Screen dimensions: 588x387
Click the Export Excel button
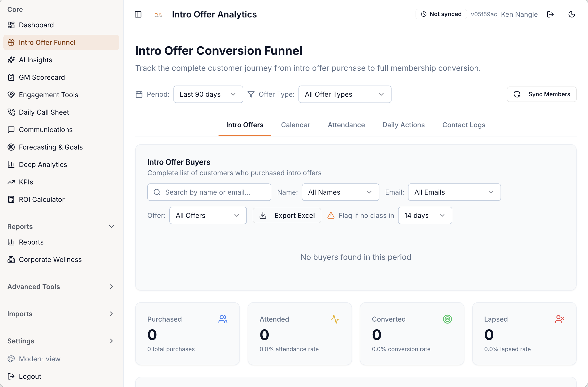coord(287,215)
